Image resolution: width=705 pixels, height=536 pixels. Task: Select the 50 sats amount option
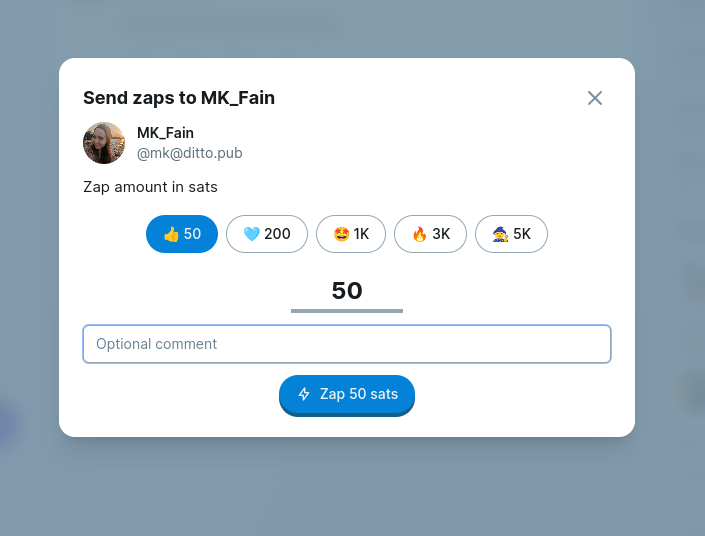(x=182, y=234)
